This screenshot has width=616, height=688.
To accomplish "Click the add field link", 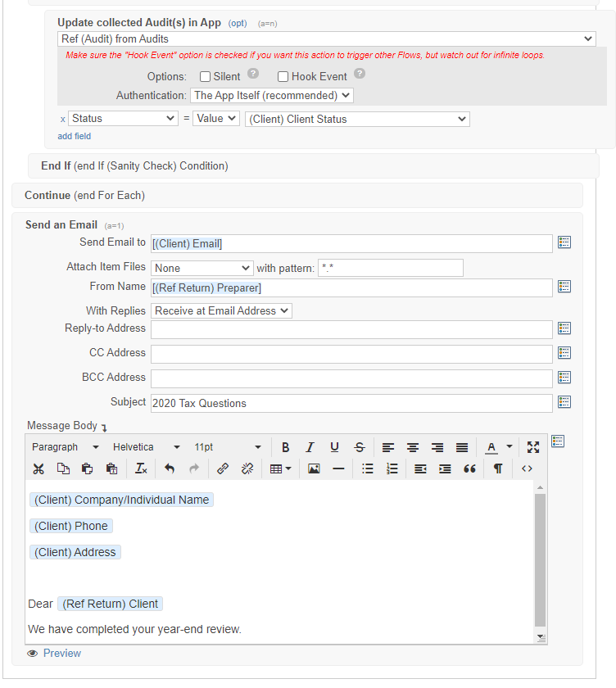I will click(75, 136).
